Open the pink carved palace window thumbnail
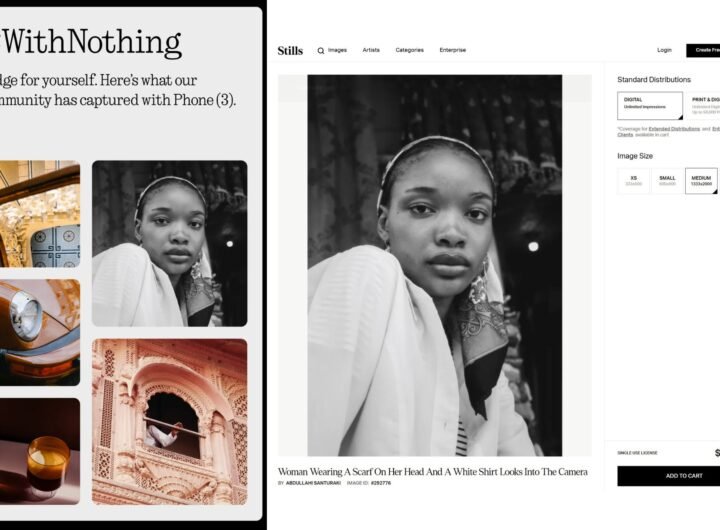Screen dimensions: 720x530 coord(169,422)
